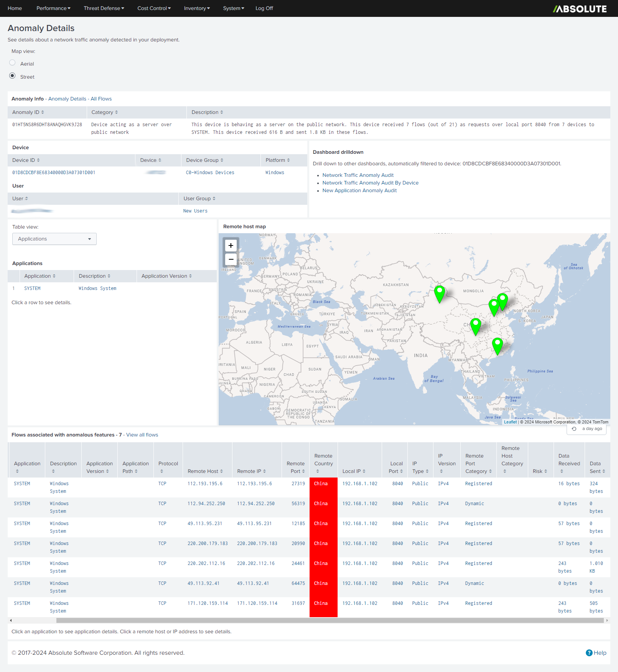Image resolution: width=618 pixels, height=672 pixels.
Task: Click remote IP 49.113.95.231
Action: coord(254,524)
